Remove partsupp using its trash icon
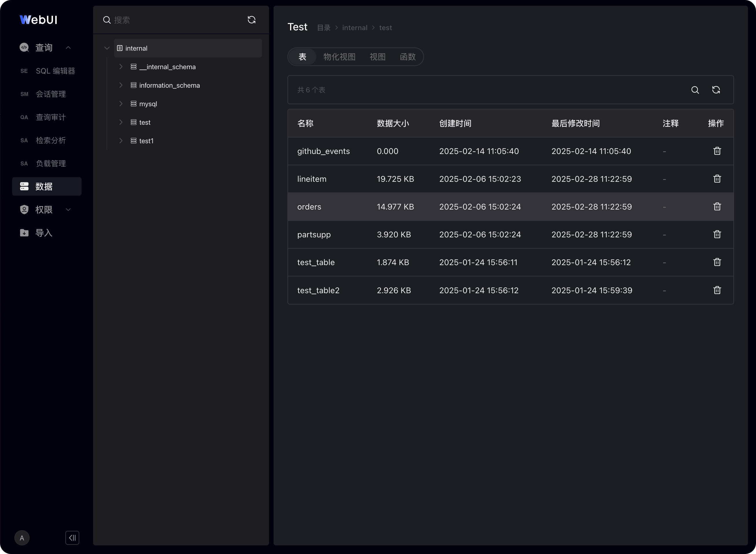Viewport: 756px width, 554px height. (717, 234)
